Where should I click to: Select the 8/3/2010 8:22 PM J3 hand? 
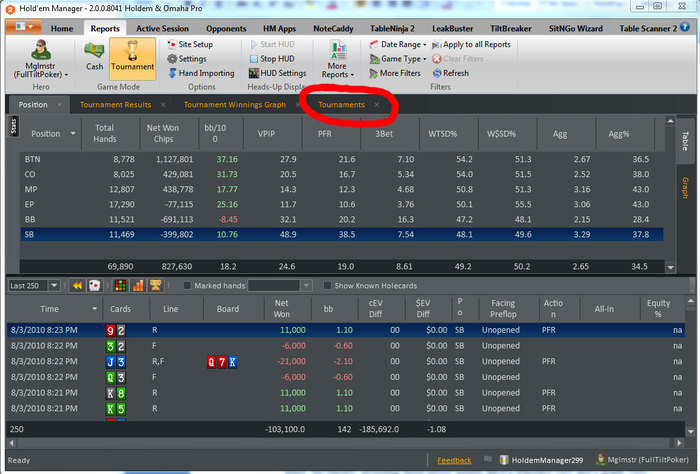346,362
